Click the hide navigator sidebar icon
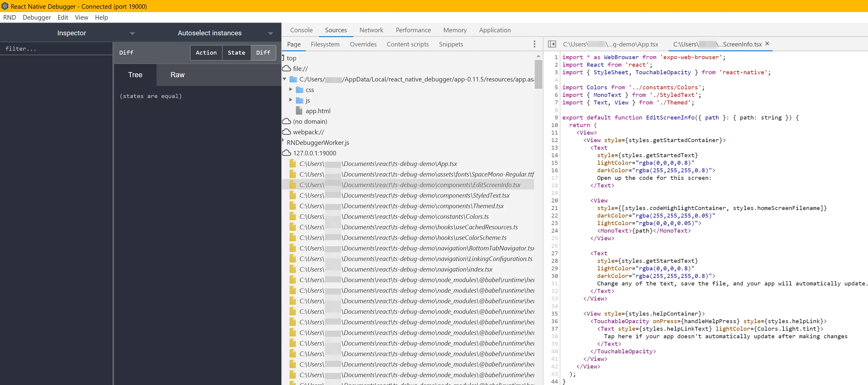The image size is (868, 385). (x=552, y=44)
